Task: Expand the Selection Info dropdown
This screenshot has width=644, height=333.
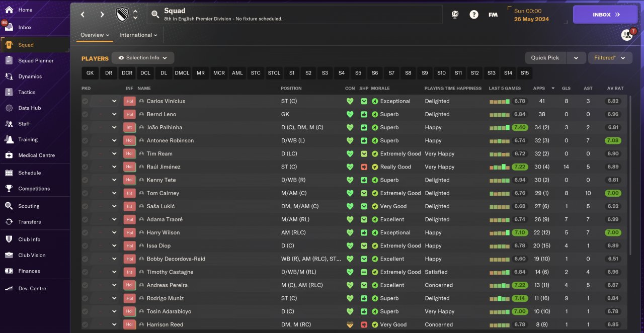Action: tap(143, 58)
